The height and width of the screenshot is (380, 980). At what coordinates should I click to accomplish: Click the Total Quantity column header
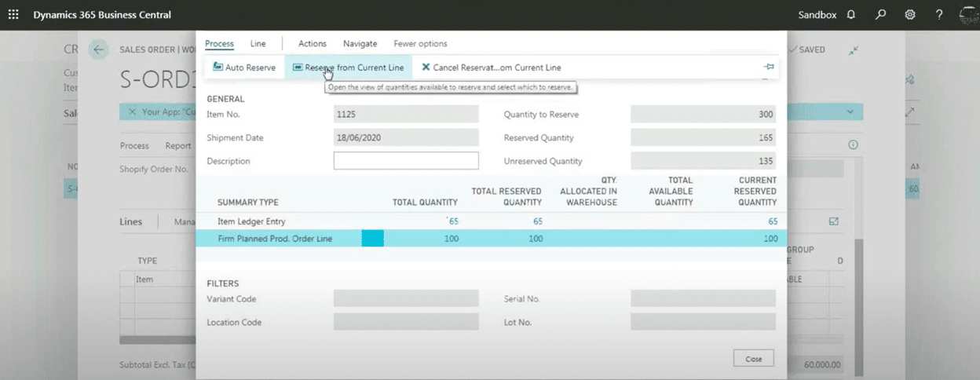click(425, 202)
